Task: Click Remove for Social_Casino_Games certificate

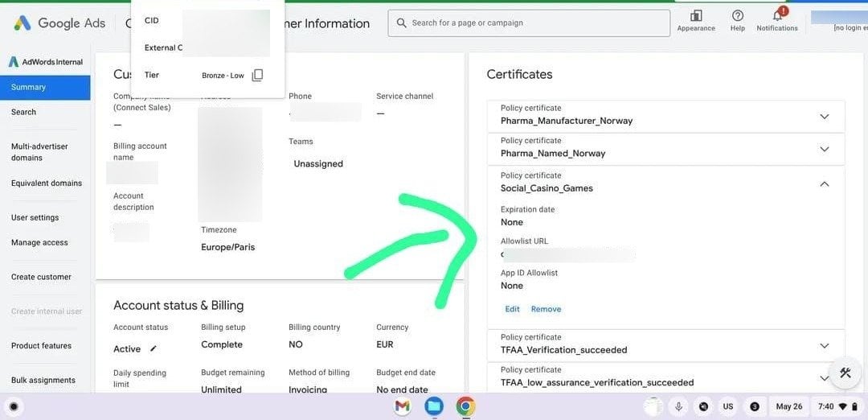Action: tap(546, 309)
